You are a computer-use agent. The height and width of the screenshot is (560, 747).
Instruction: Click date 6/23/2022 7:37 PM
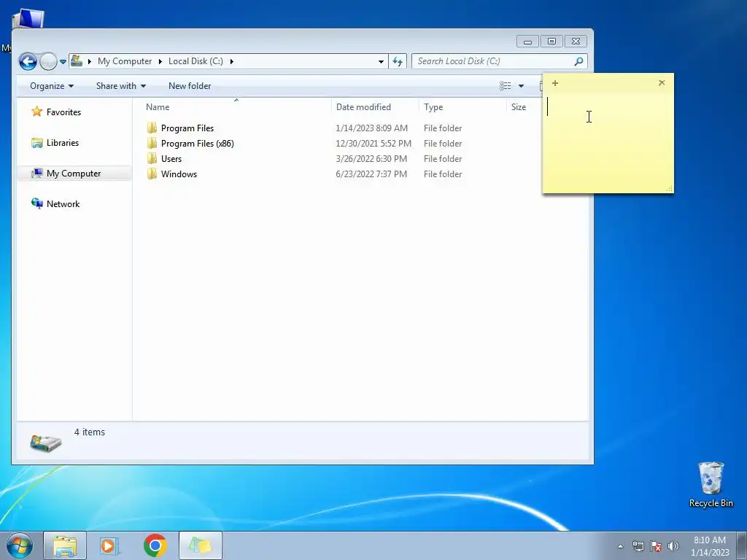point(371,174)
